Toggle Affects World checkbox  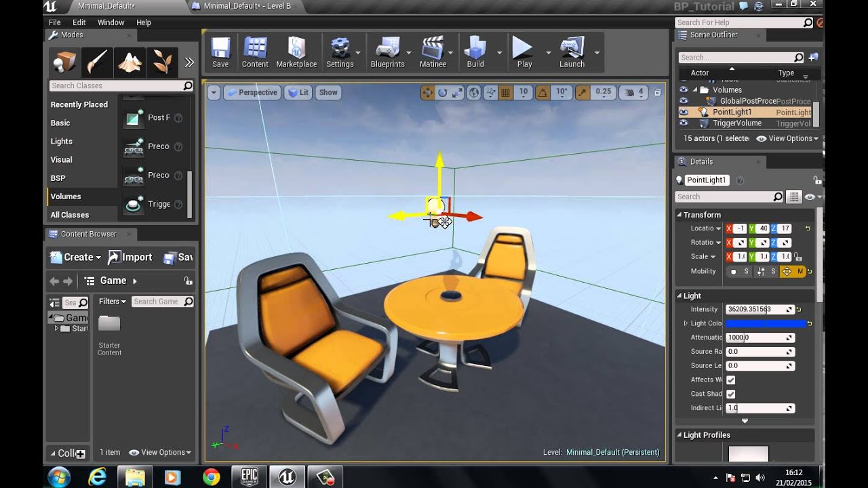click(x=731, y=380)
